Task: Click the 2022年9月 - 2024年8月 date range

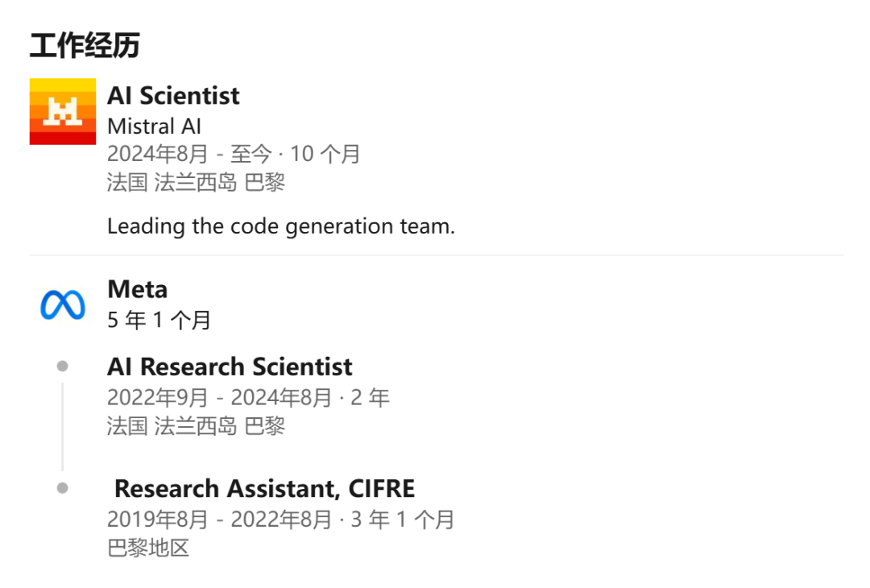Action: [220, 397]
